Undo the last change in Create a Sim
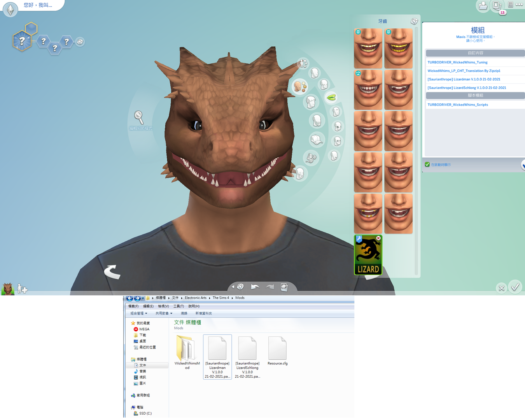This screenshot has height=420, width=525. [x=255, y=287]
